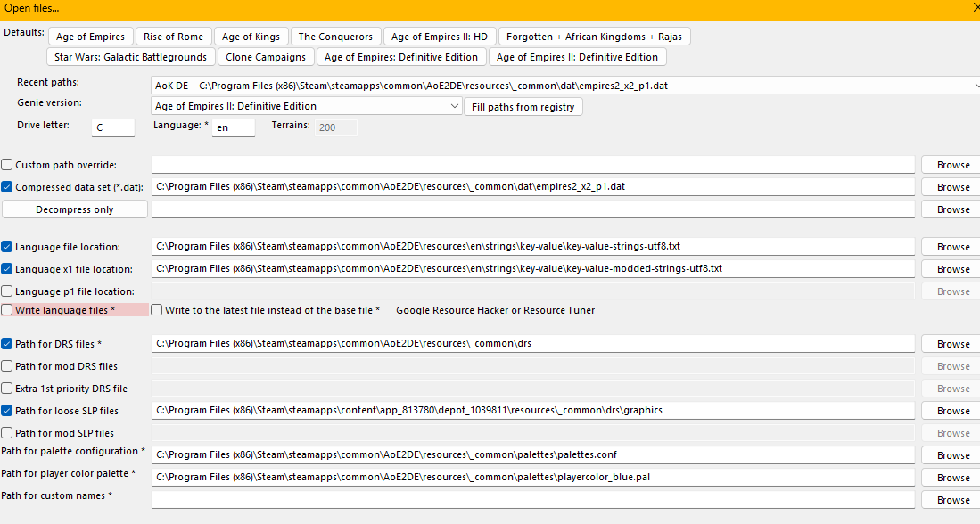Browse for player color palette path
Screen dimensions: 980x524
coord(952,478)
